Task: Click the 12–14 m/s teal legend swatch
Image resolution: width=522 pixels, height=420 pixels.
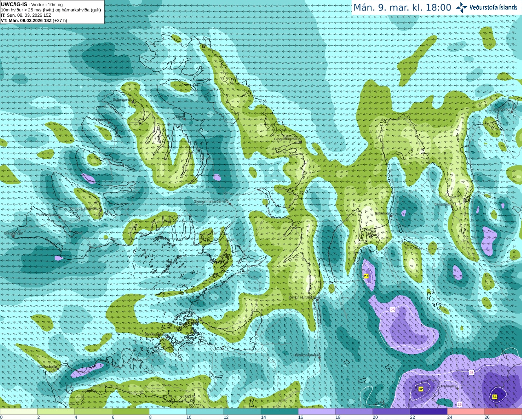Action: (x=243, y=411)
